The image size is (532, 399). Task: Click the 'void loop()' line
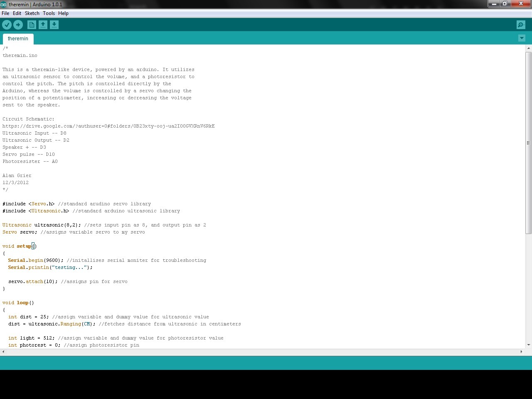tap(18, 303)
